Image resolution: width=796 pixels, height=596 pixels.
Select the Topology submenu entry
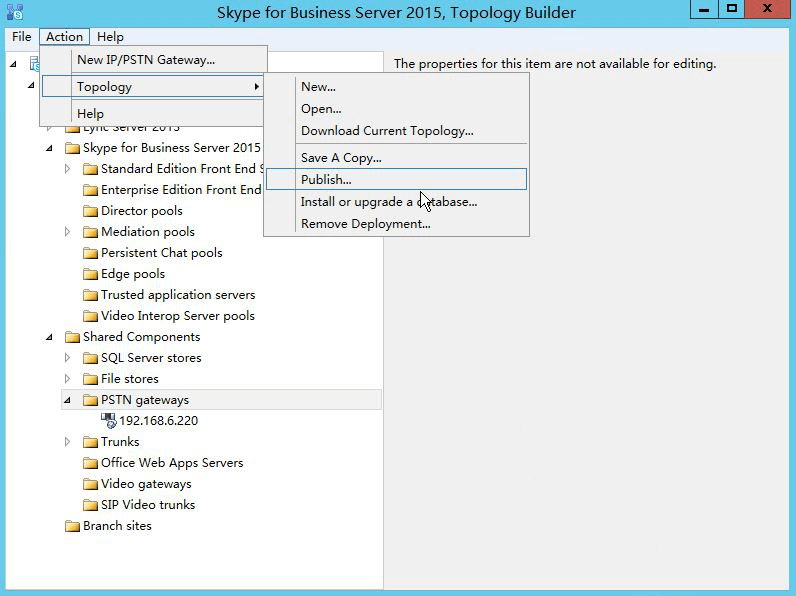[154, 87]
